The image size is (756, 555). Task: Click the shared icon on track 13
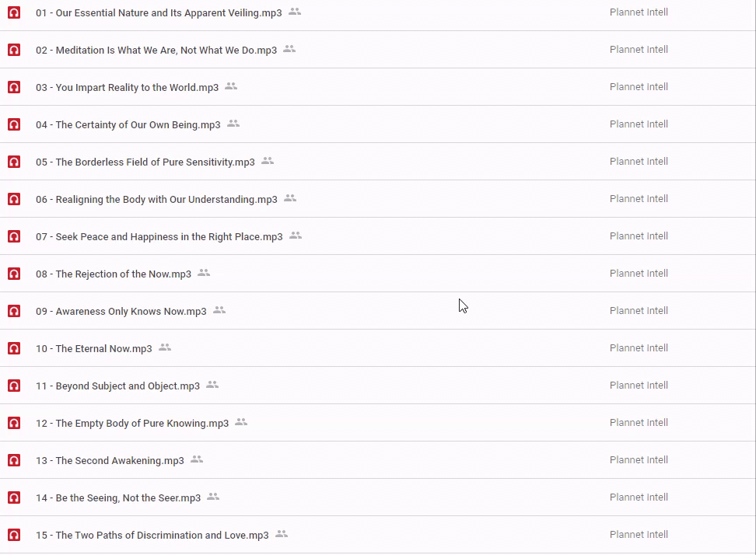tap(197, 459)
